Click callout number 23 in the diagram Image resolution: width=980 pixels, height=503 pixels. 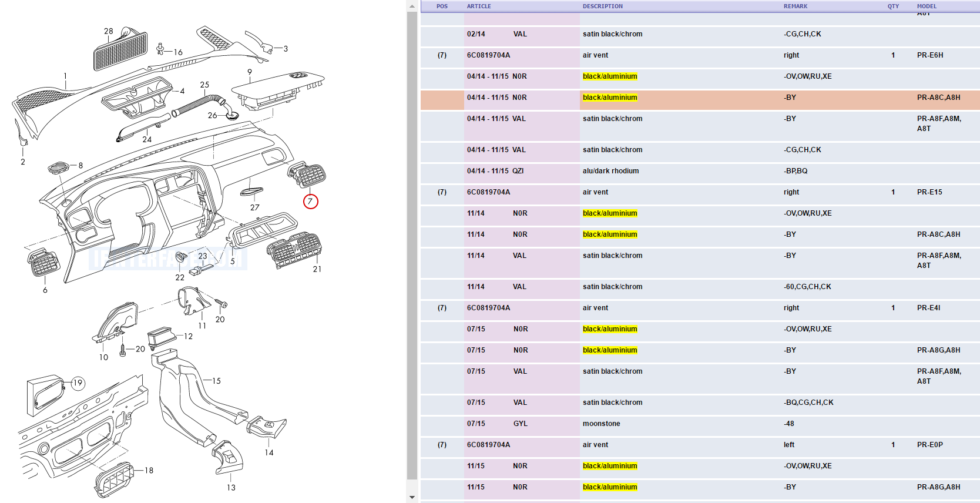pos(203,256)
